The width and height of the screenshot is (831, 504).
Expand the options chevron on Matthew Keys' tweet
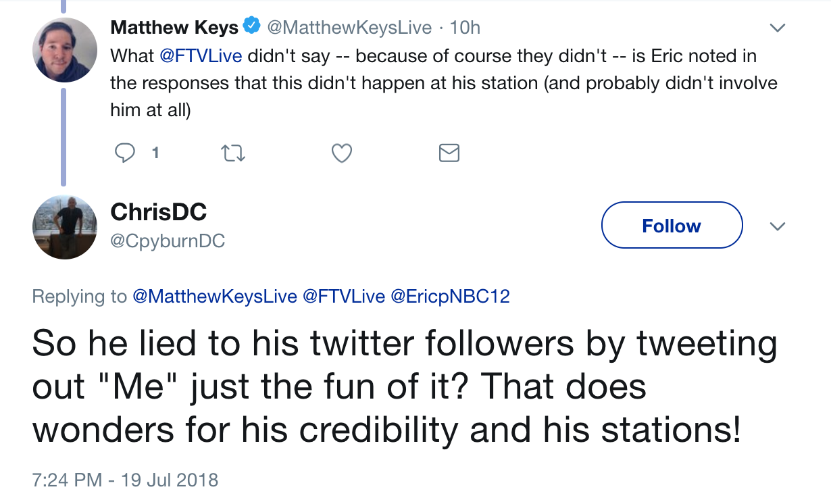(x=778, y=28)
